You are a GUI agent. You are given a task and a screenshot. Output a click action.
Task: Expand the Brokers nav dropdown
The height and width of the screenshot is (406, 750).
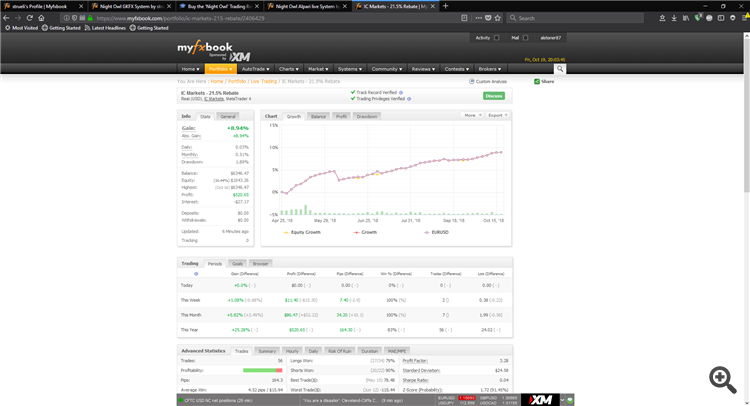coord(490,69)
